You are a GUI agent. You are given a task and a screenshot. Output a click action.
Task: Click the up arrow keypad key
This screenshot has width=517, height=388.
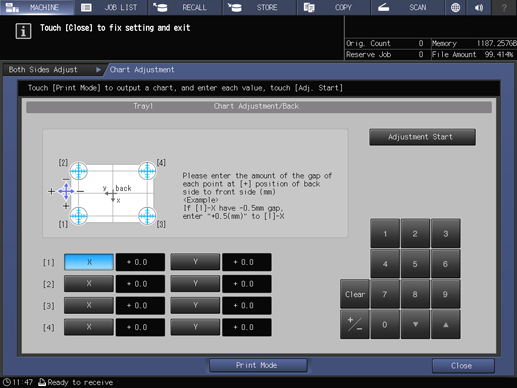pyautogui.click(x=446, y=324)
